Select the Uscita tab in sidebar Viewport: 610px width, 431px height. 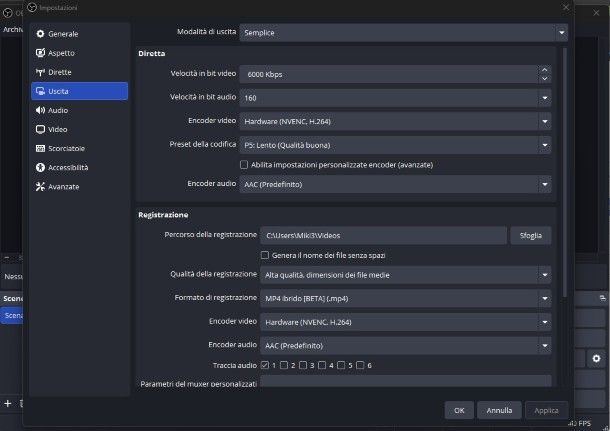[78, 91]
